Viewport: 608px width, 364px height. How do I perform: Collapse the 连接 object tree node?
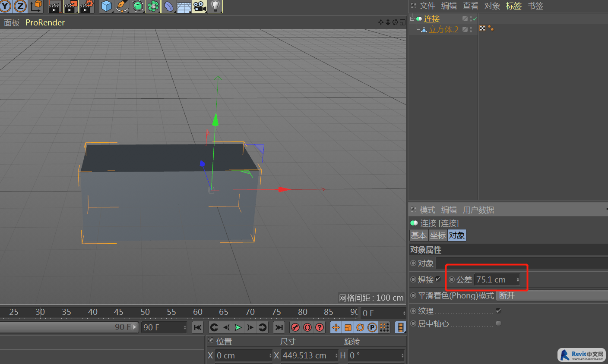click(412, 19)
